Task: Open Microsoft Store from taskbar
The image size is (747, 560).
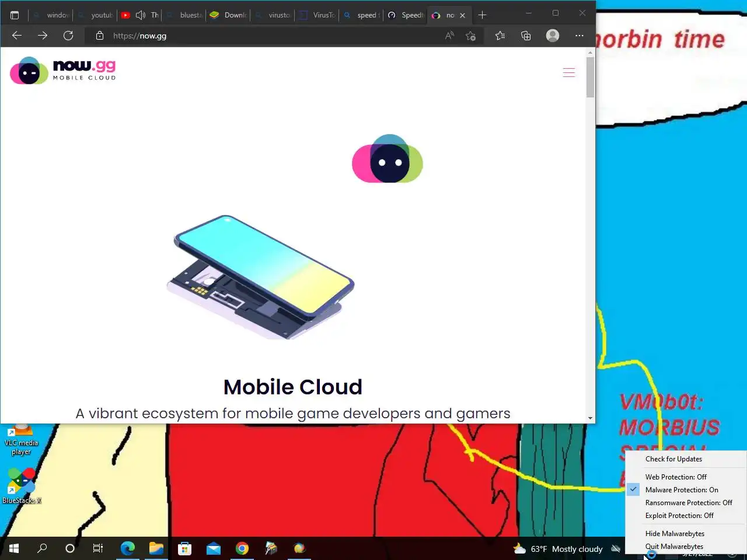Action: click(x=184, y=548)
